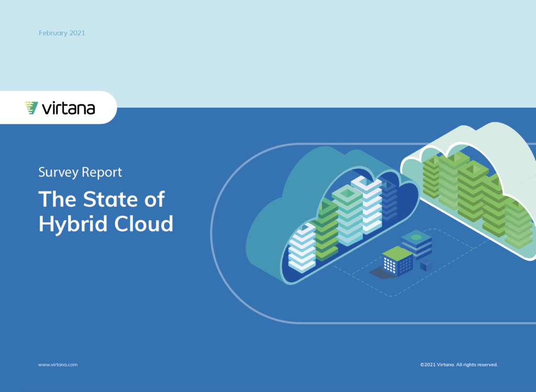Select the 'February 2021' date text
This screenshot has height=392, width=536.
click(62, 33)
